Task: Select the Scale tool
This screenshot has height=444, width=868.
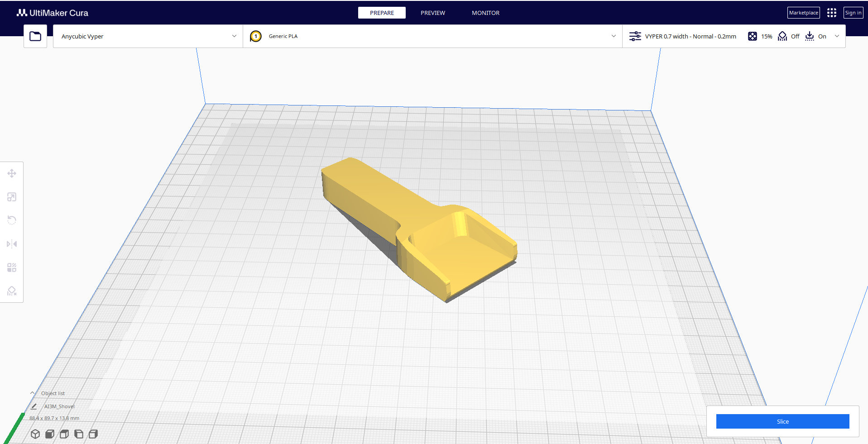Action: coord(12,197)
